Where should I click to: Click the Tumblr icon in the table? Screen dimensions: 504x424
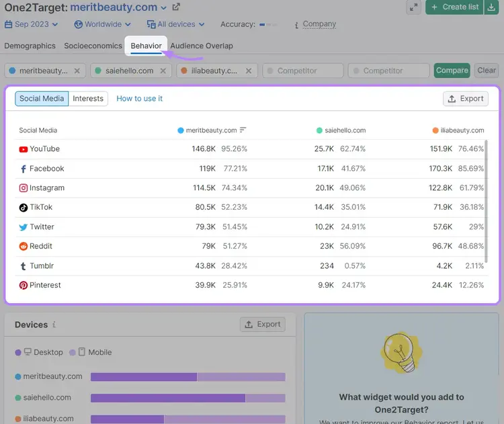pos(23,266)
